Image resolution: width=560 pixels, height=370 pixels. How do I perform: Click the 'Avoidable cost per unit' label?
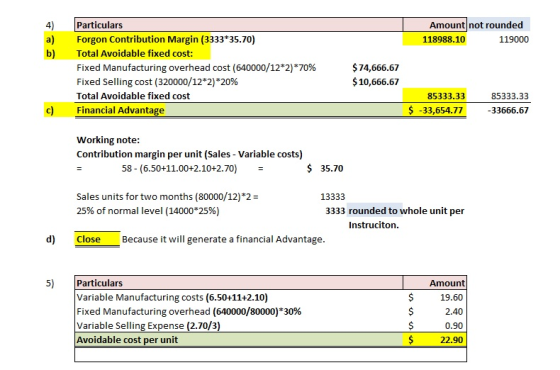pyautogui.click(x=127, y=340)
